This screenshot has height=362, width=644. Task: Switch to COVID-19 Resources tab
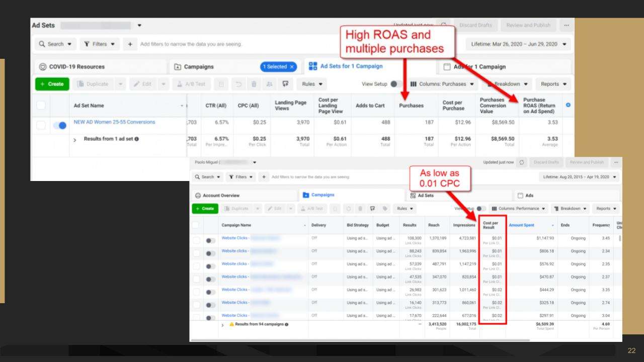[101, 66]
